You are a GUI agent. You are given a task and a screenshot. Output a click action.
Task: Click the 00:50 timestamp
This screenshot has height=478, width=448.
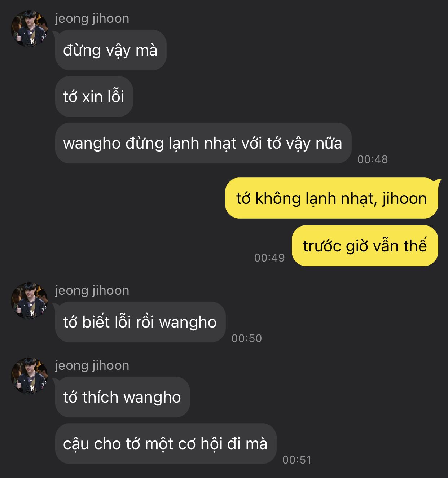(x=247, y=338)
